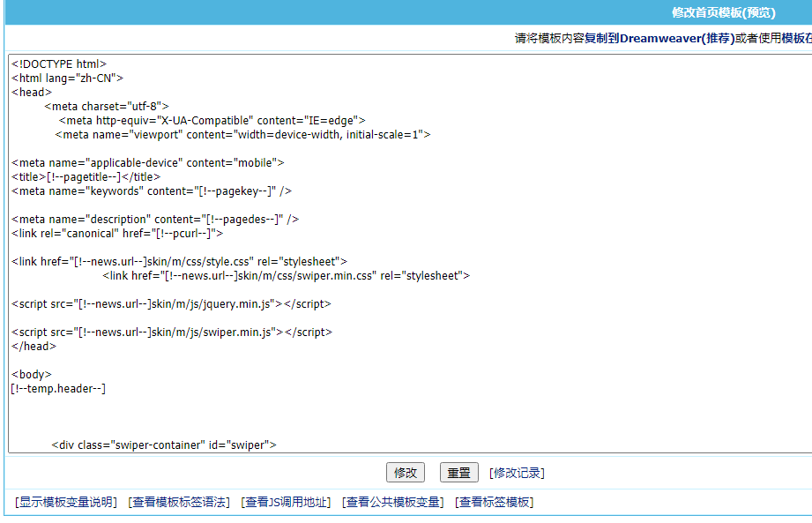
Task: Click the [!--temp.header--] template tag line
Action: pos(58,388)
